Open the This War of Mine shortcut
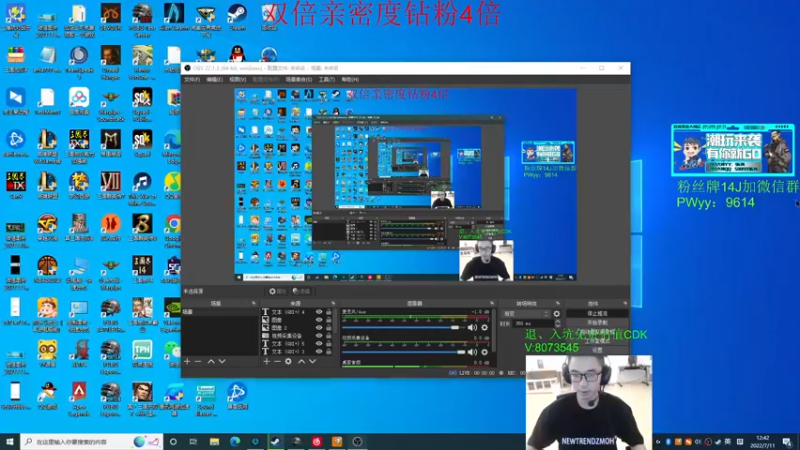The width and height of the screenshot is (800, 450). tap(142, 188)
